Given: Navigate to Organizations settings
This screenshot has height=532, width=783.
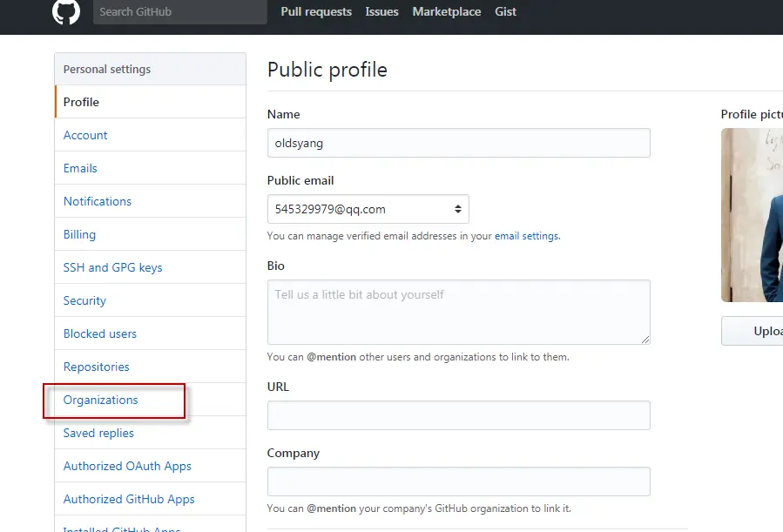Looking at the screenshot, I should coord(101,400).
